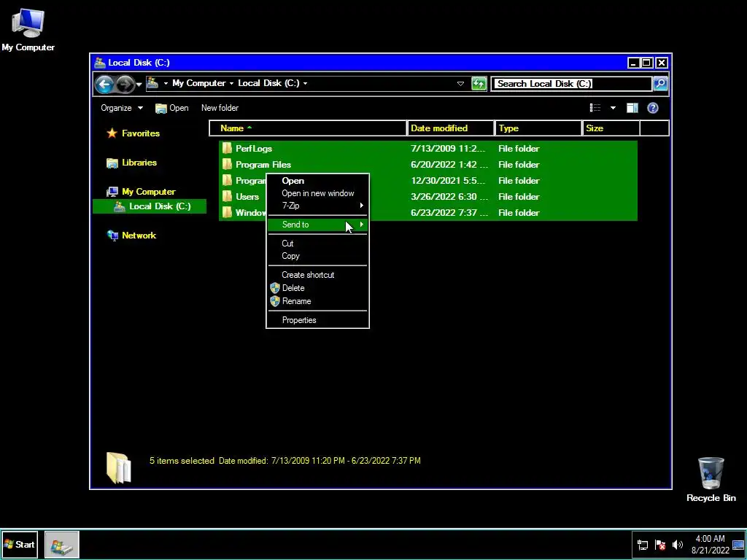Open the Organize menu

coord(122,108)
